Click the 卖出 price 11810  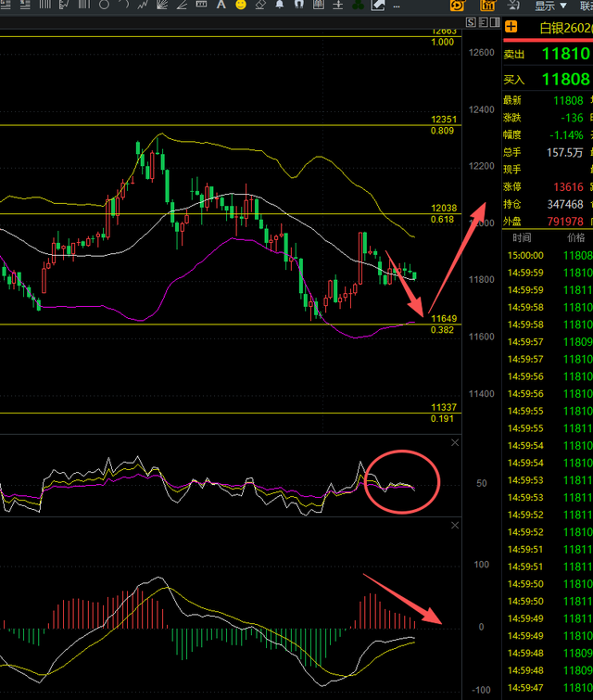click(565, 54)
